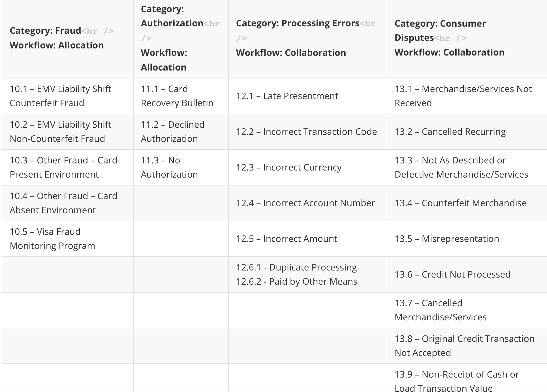547x392 pixels.
Task: Click the 11.1 Card Recovery Bulletin cell
Action: [x=177, y=96]
